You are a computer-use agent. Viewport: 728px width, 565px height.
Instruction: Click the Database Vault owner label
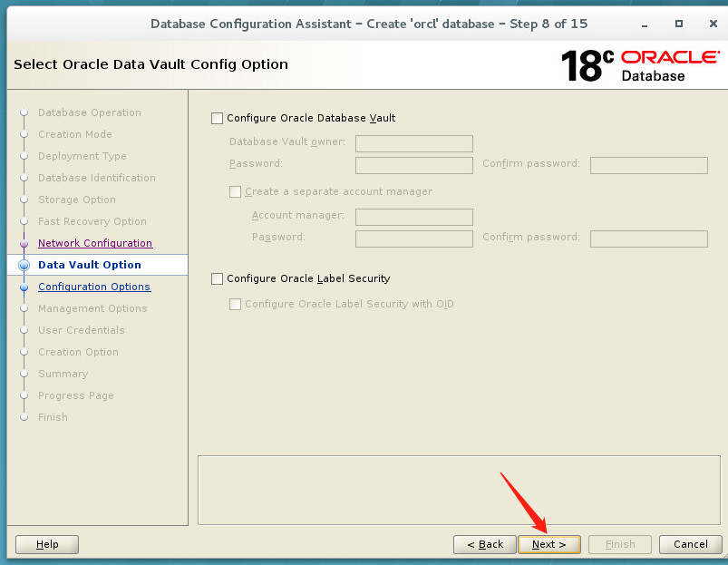(x=287, y=141)
